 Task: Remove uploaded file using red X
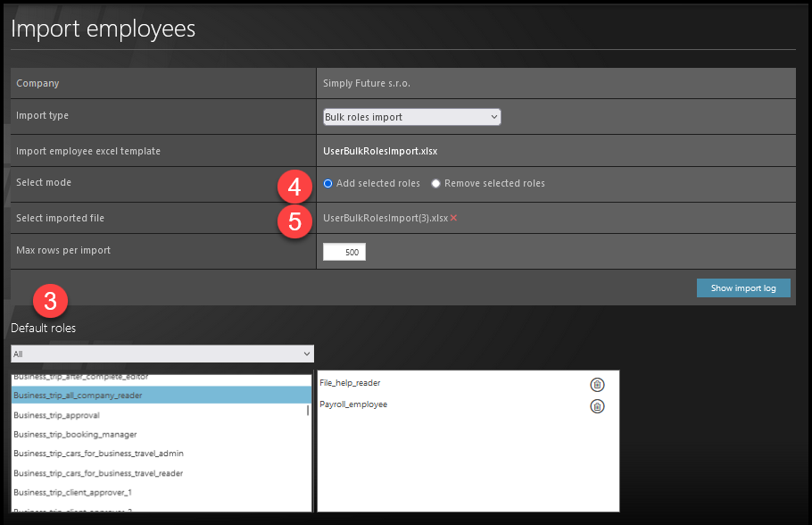[453, 218]
